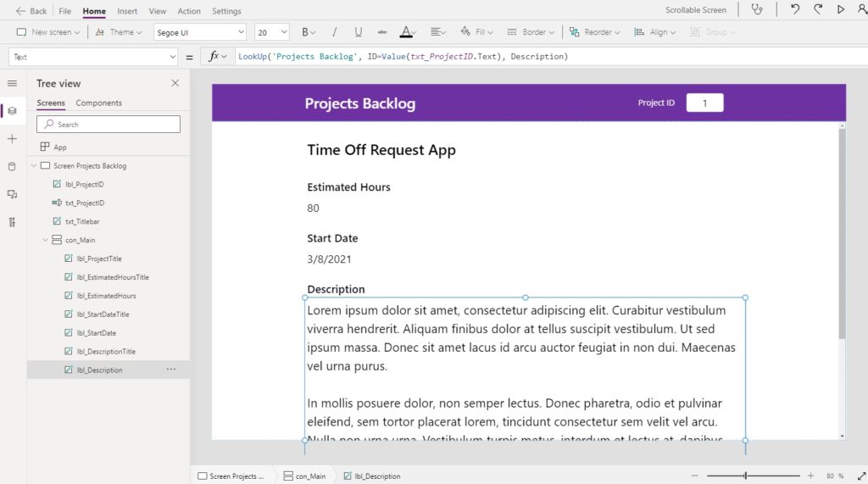
Task: Switch to the Components tab
Action: click(x=98, y=103)
